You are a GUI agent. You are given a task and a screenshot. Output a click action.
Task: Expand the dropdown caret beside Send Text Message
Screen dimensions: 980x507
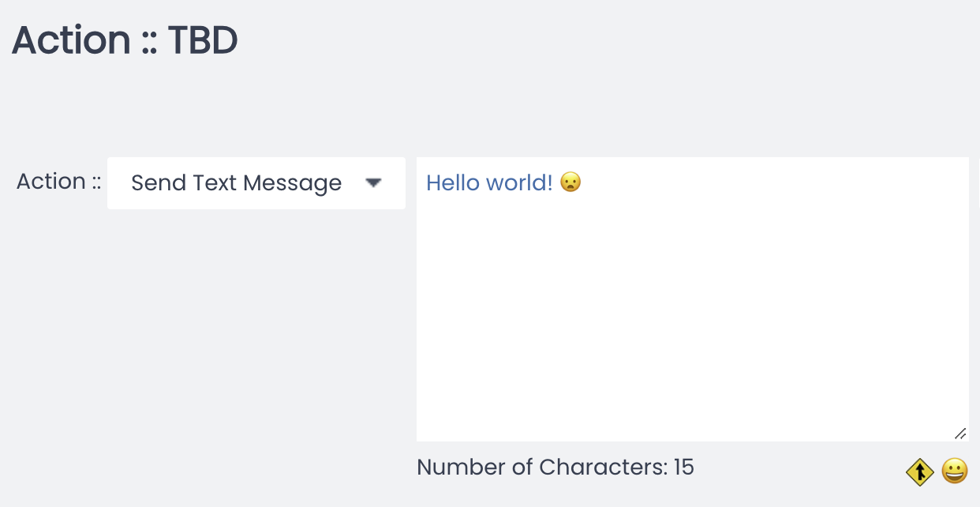click(x=374, y=182)
